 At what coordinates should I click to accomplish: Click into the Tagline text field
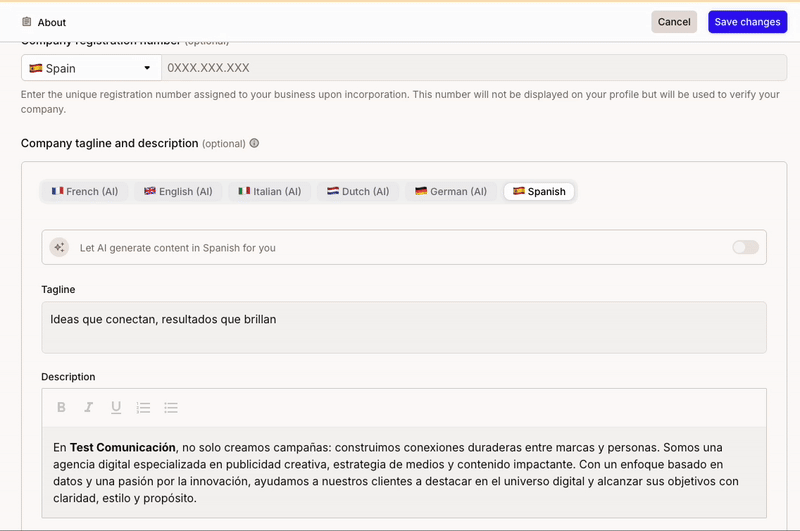click(x=404, y=327)
